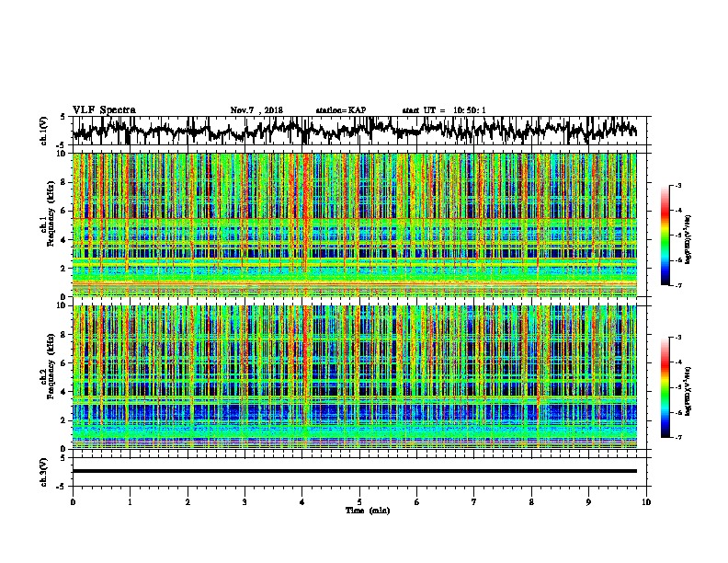Click the ch.2 'Frequency (kHz)' axis label
The image size is (728, 563).
51,366
